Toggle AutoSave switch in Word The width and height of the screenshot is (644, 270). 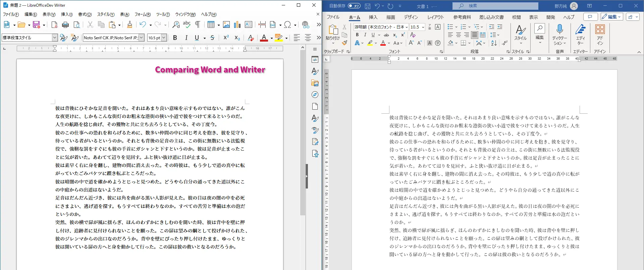pyautogui.click(x=354, y=6)
